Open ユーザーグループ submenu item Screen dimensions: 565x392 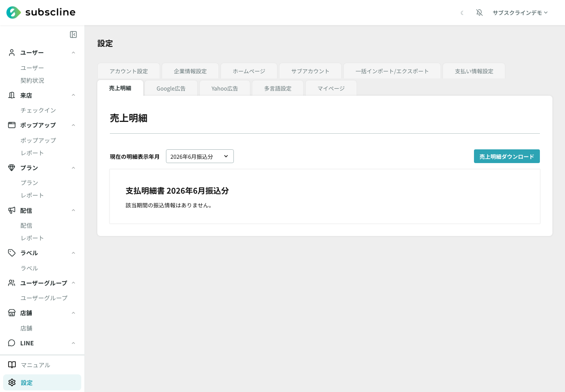pos(44,298)
